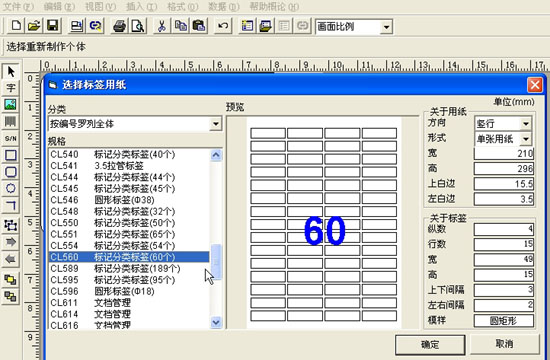Click the 左右间隔 spacing field
Screen dimensions: 550x360
pos(504,305)
